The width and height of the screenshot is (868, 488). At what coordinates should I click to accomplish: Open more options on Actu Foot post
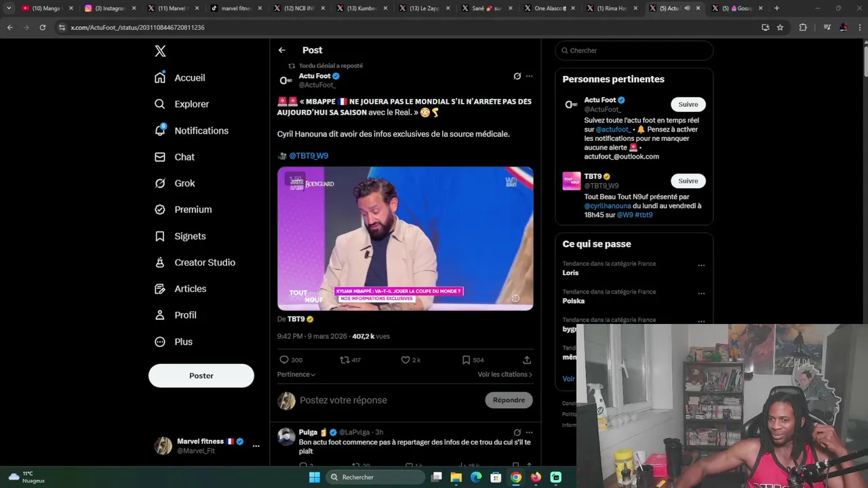[x=529, y=77]
